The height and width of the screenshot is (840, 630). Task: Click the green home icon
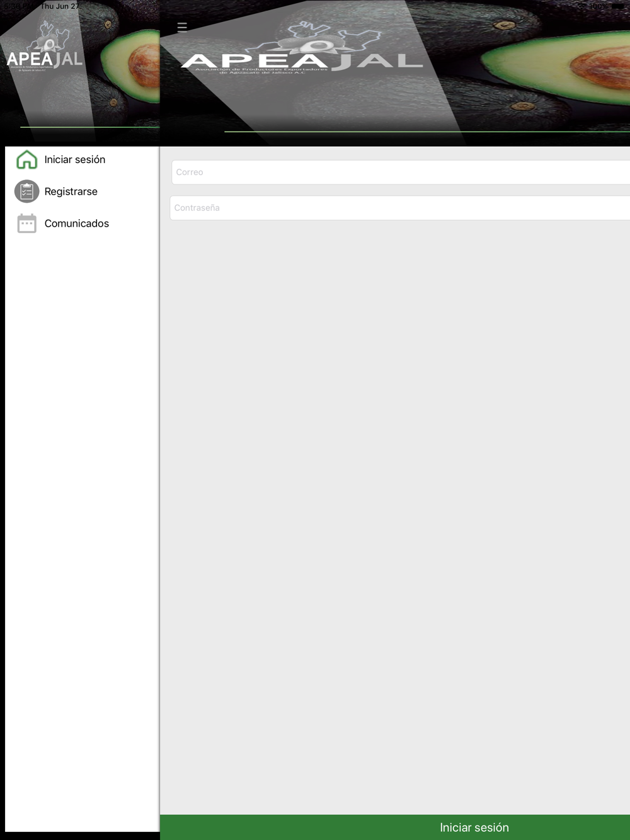coord(26,159)
